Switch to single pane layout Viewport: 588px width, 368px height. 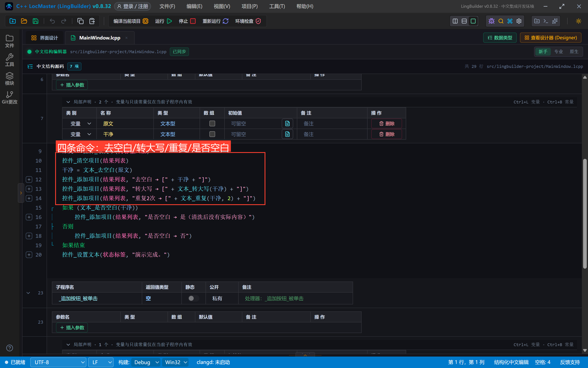[473, 21]
